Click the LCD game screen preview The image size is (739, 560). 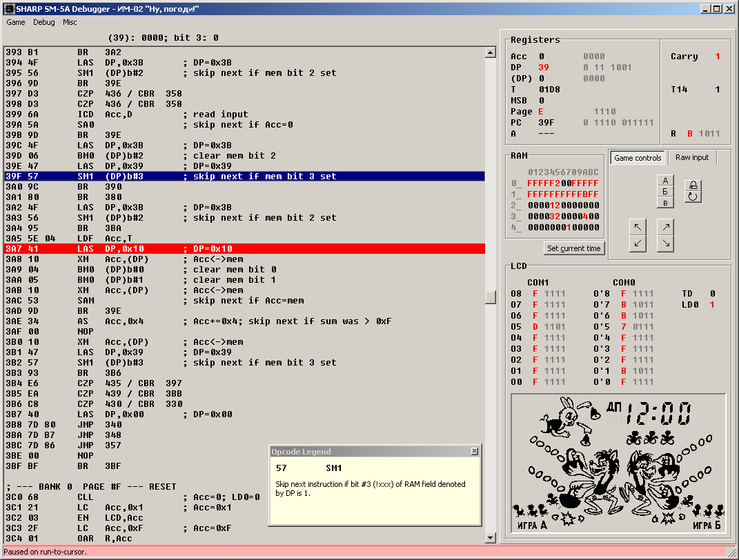coord(618,464)
